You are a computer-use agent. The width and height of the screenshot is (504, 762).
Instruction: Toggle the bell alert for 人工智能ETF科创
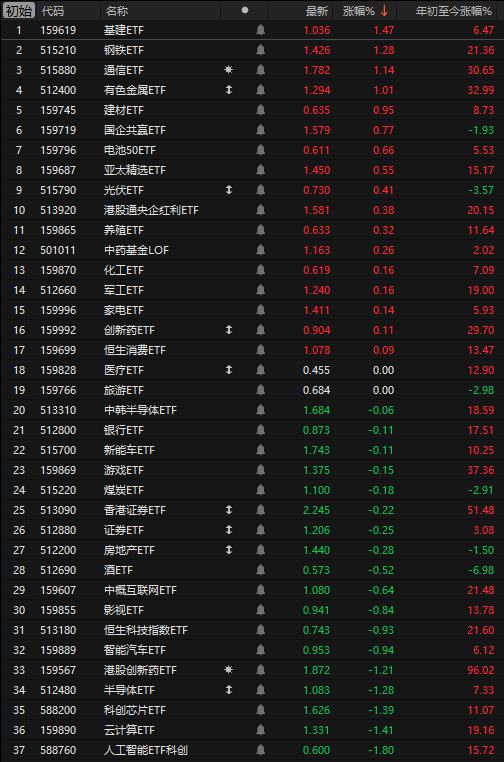pyautogui.click(x=261, y=750)
